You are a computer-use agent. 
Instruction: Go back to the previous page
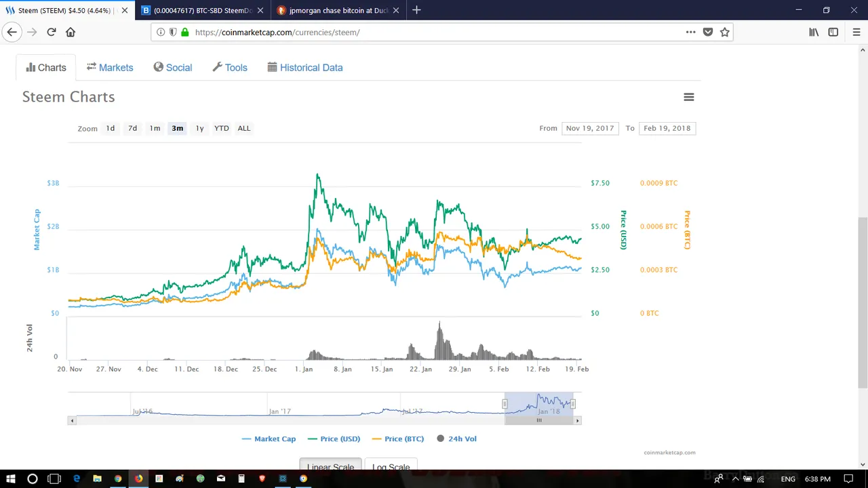coord(12,32)
